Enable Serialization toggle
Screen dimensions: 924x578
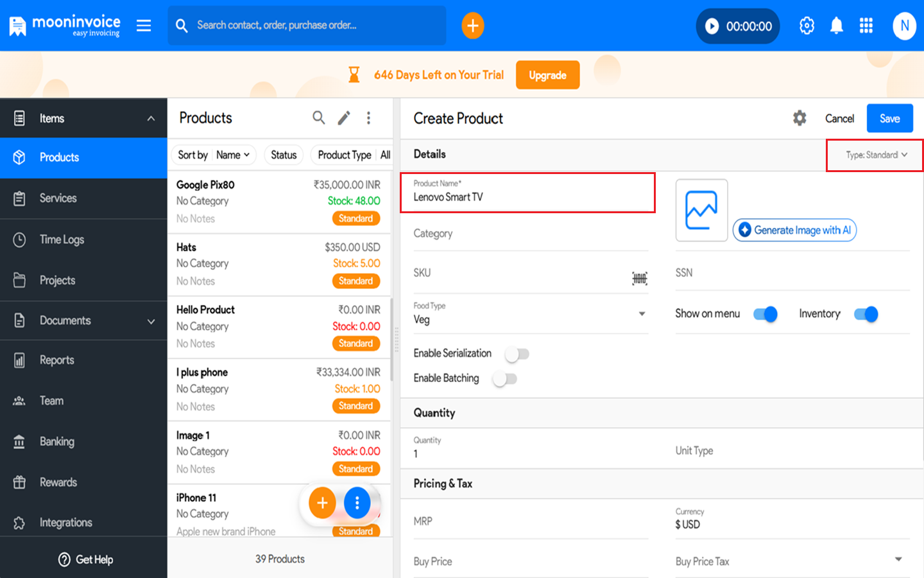(x=517, y=354)
